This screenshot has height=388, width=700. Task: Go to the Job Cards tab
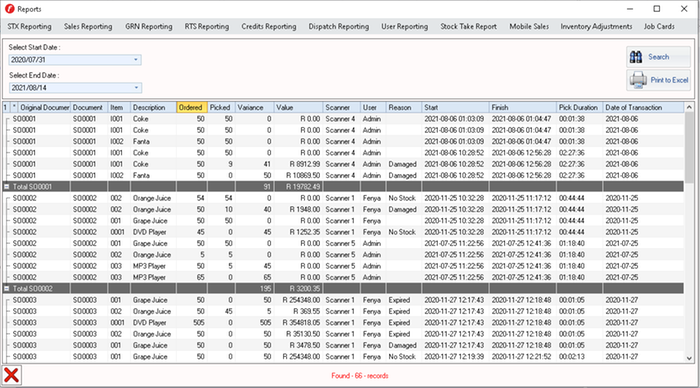click(659, 26)
